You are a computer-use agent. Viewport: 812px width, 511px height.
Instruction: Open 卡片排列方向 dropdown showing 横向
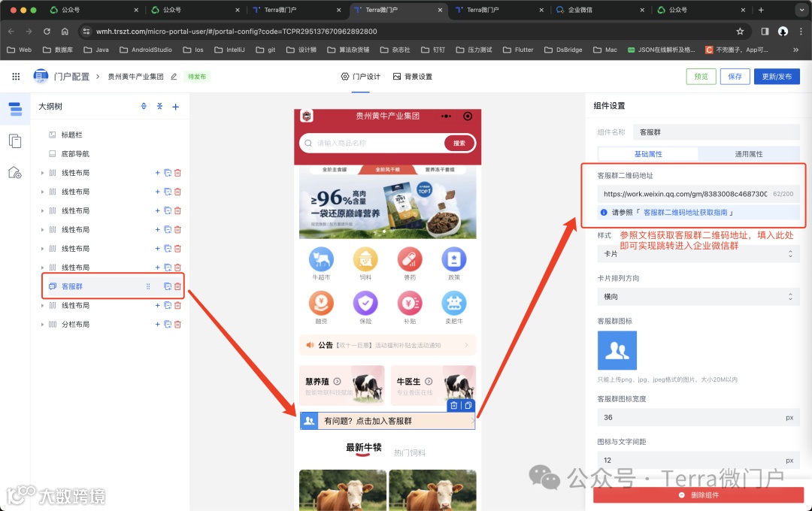coord(698,297)
